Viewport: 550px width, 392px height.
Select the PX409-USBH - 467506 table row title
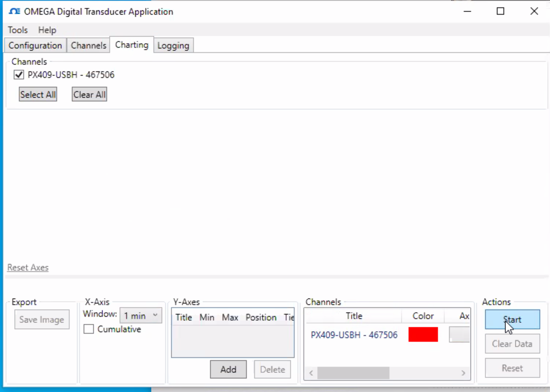pos(354,335)
